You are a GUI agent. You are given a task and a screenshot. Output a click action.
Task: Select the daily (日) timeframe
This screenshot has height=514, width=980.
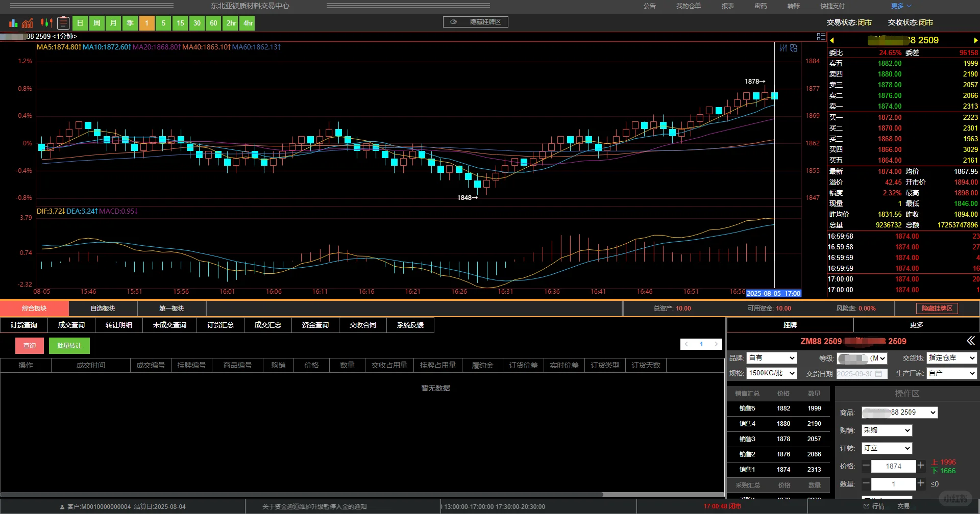click(x=80, y=23)
